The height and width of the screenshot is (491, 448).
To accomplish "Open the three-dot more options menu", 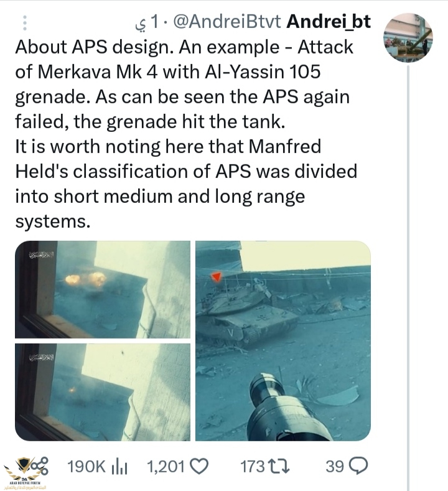I will point(25,22).
